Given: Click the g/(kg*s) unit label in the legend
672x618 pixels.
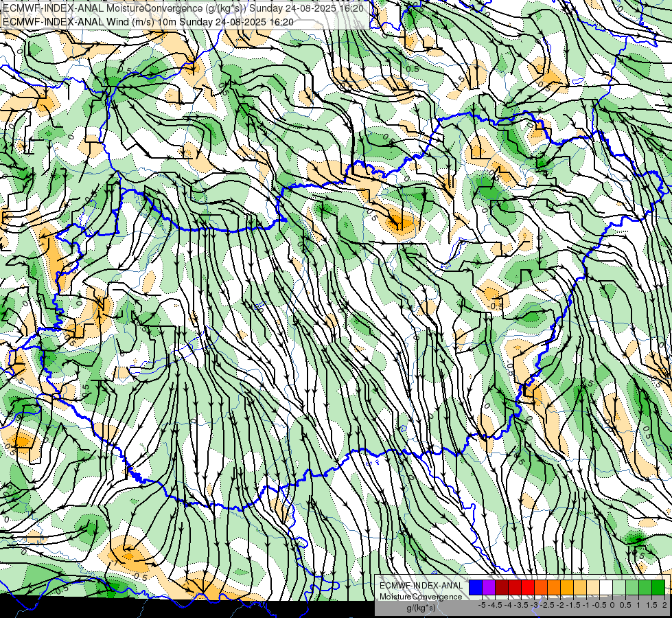Looking at the screenshot, I should click(x=421, y=608).
